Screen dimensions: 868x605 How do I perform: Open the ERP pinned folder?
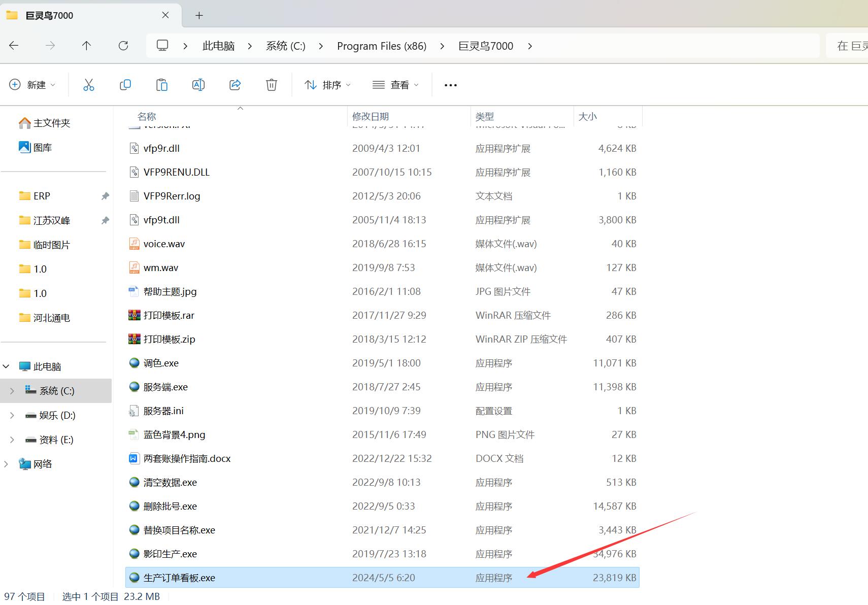click(42, 196)
